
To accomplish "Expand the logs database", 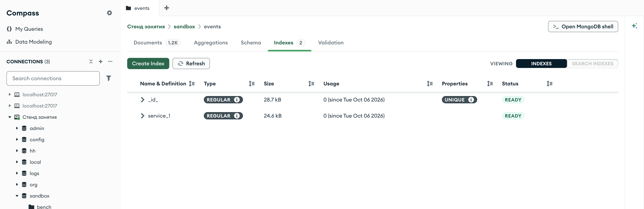I will coord(17,173).
